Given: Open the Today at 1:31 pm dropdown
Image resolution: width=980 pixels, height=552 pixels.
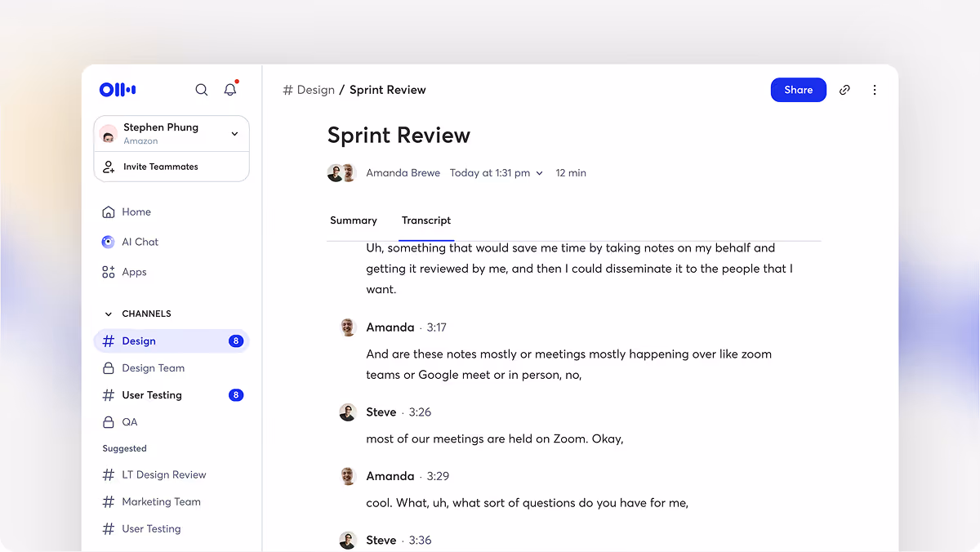Looking at the screenshot, I should [x=497, y=173].
